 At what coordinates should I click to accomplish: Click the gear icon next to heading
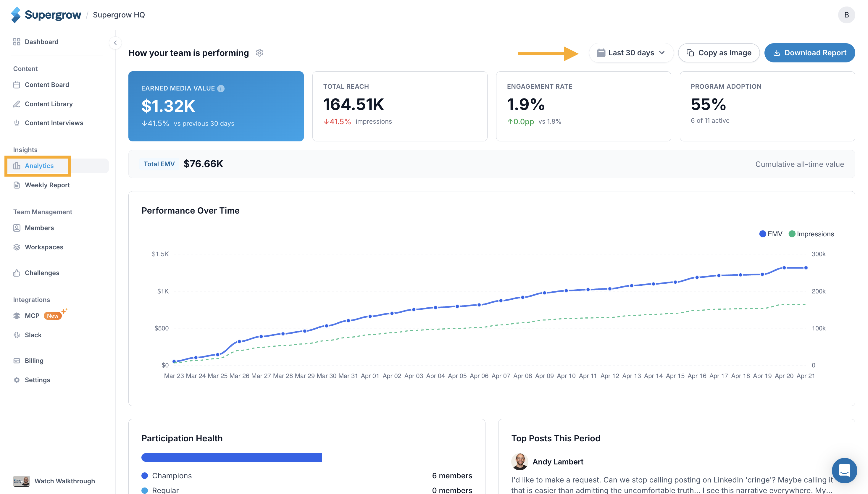click(259, 53)
